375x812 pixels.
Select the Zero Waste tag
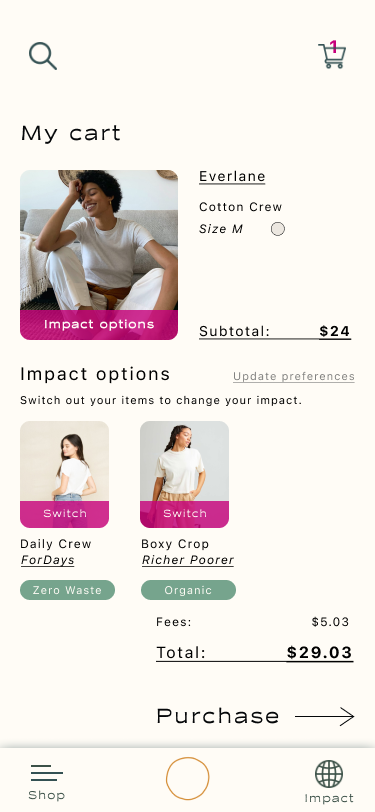coord(67,590)
